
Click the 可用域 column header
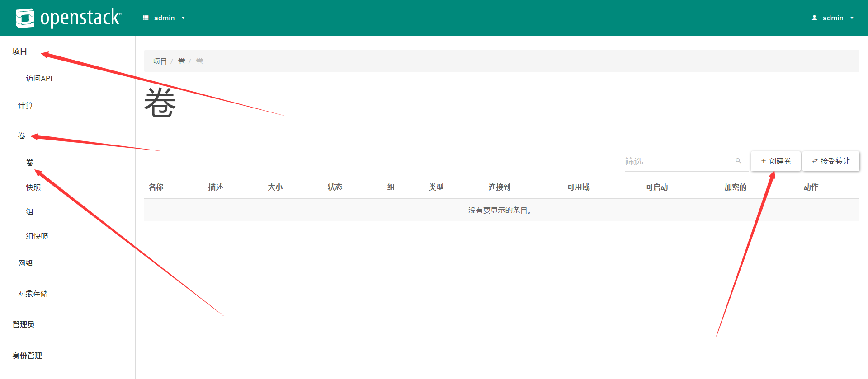[578, 187]
